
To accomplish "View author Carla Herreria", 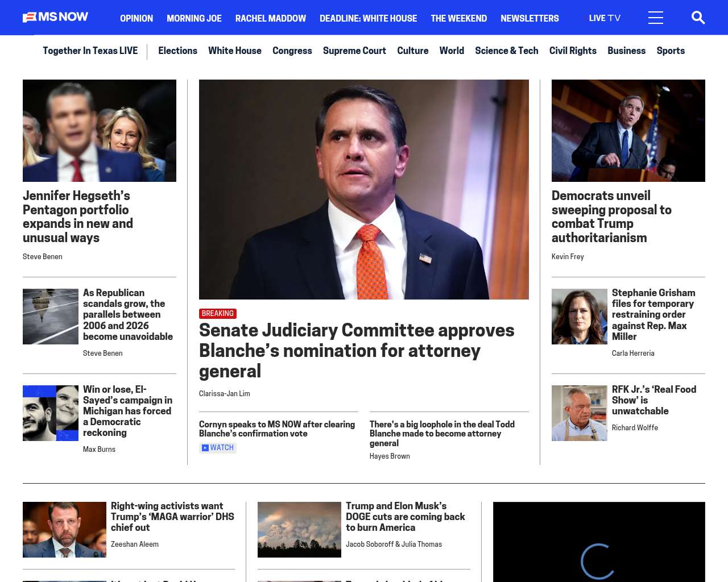I will (633, 353).
